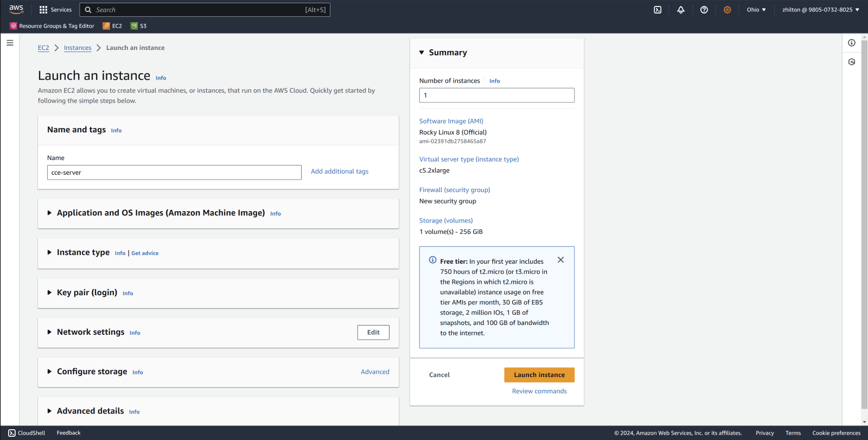Screen dimensions: 868x440
Task: Collapse the Summary panel
Action: pyautogui.click(x=422, y=53)
